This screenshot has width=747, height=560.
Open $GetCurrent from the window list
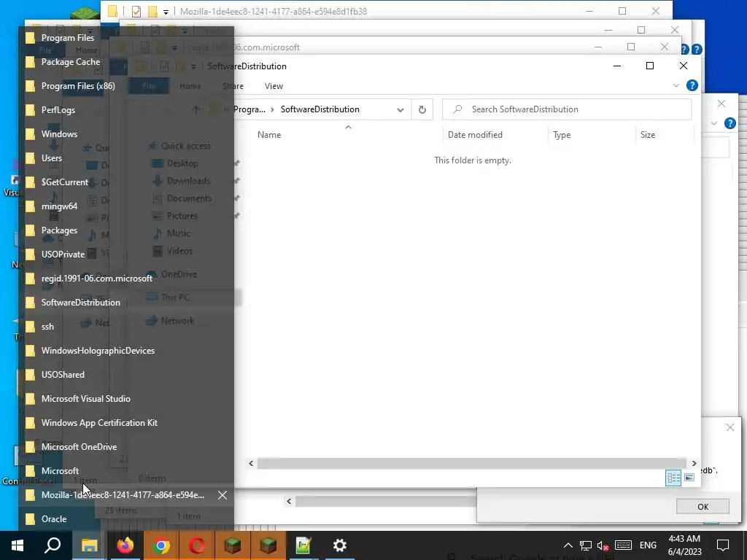[125, 182]
